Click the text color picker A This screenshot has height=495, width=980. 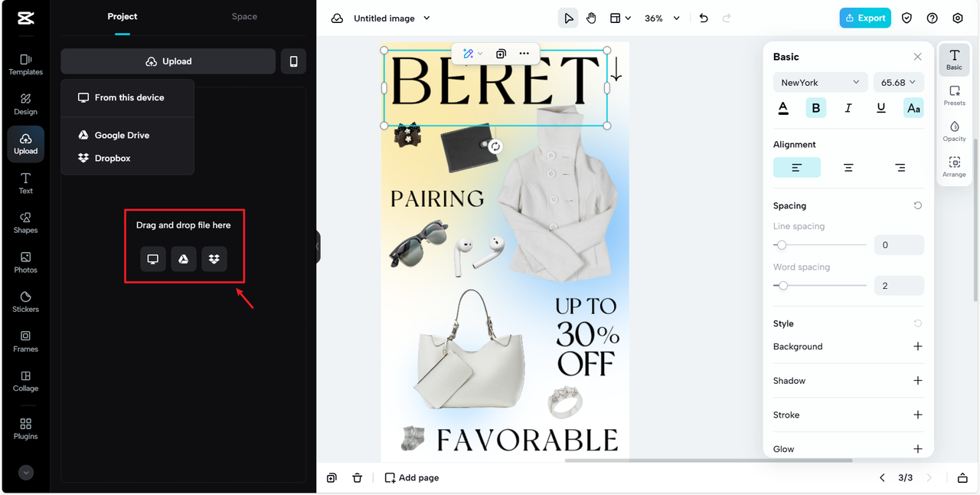click(783, 108)
